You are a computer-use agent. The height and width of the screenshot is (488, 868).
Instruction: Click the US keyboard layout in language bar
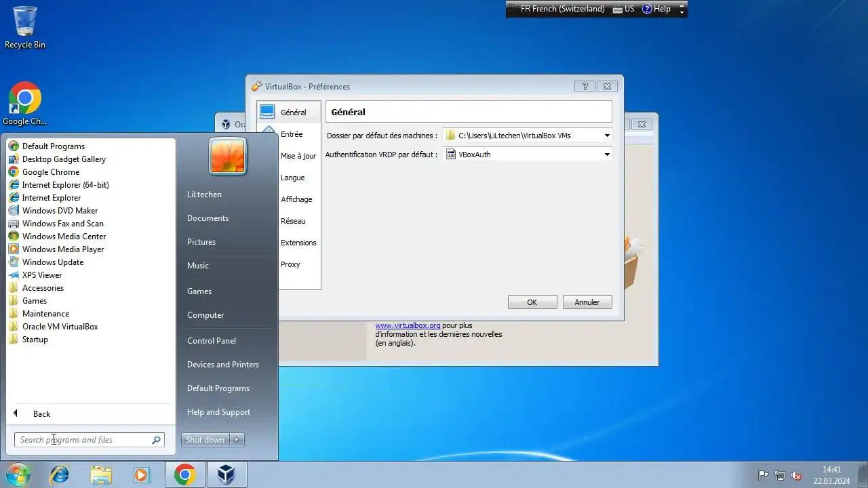tap(623, 9)
